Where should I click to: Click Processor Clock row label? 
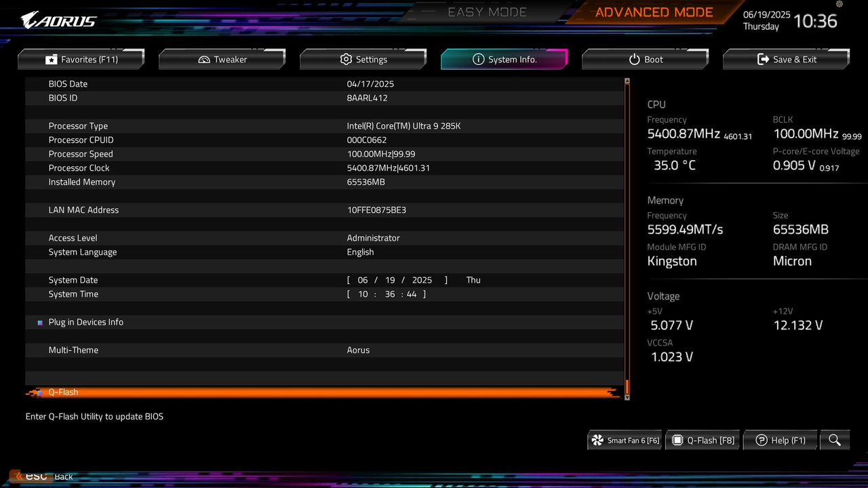pos(79,168)
